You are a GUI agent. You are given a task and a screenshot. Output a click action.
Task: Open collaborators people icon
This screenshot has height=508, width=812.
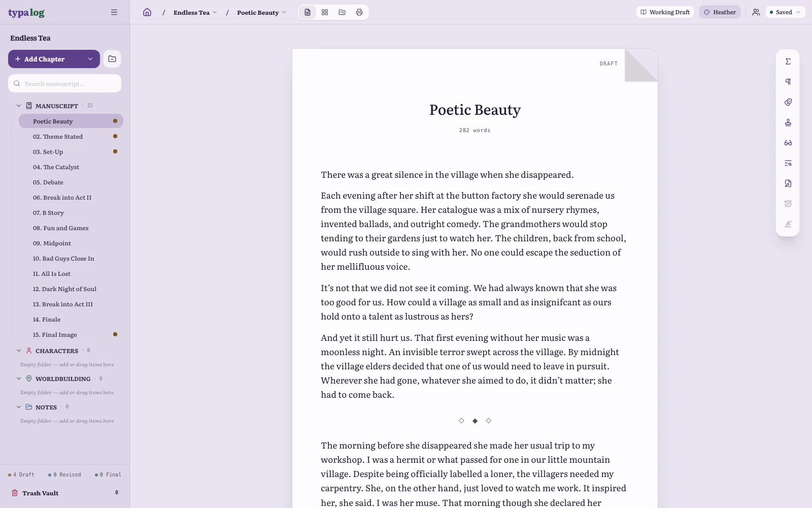pyautogui.click(x=756, y=12)
